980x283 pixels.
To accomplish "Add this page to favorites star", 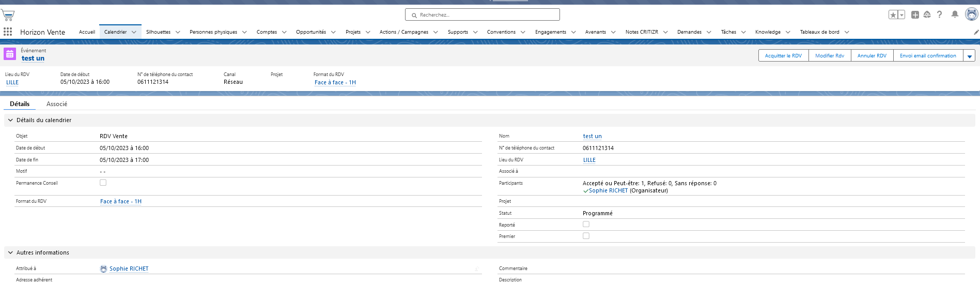I will pyautogui.click(x=893, y=15).
